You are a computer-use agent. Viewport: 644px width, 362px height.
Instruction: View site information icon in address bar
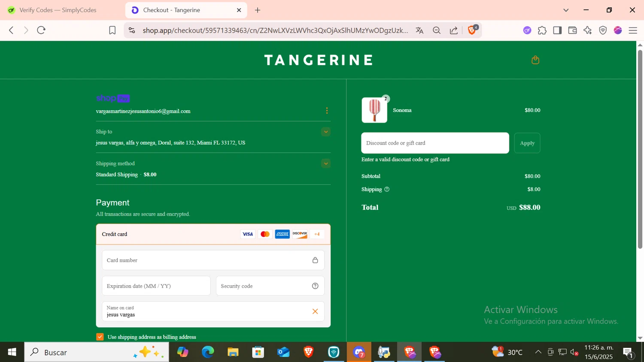click(132, 30)
